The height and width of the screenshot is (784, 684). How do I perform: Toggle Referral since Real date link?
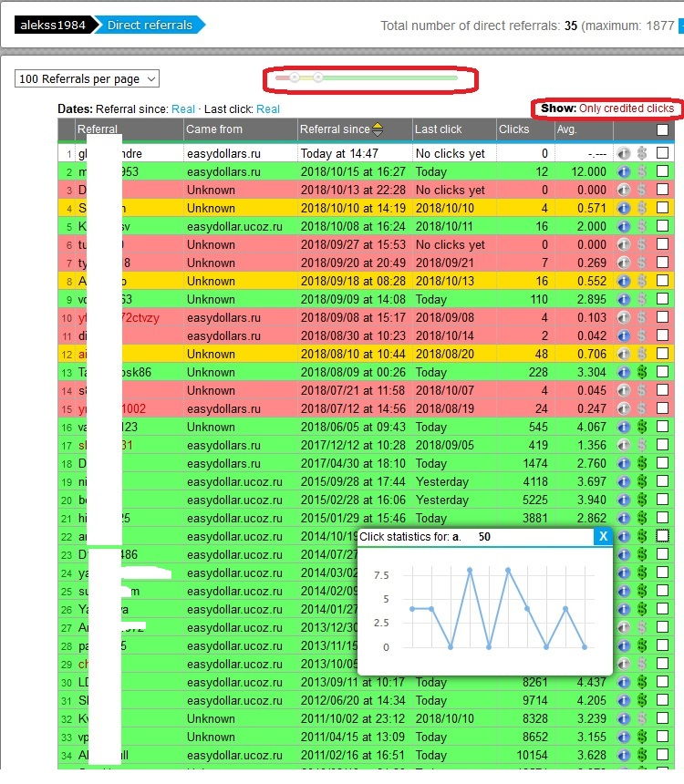(x=183, y=109)
